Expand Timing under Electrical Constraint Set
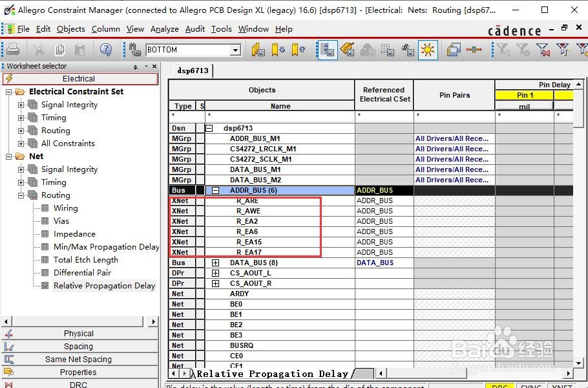The height and width of the screenshot is (388, 588). tap(21, 118)
